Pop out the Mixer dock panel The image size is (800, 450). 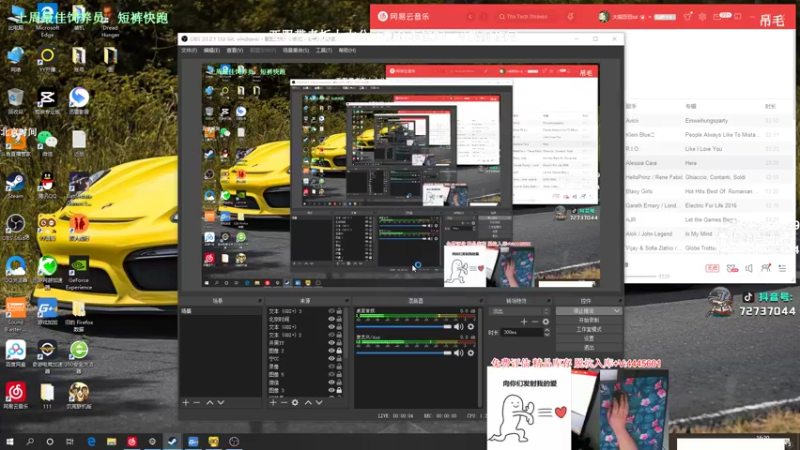coord(481,301)
